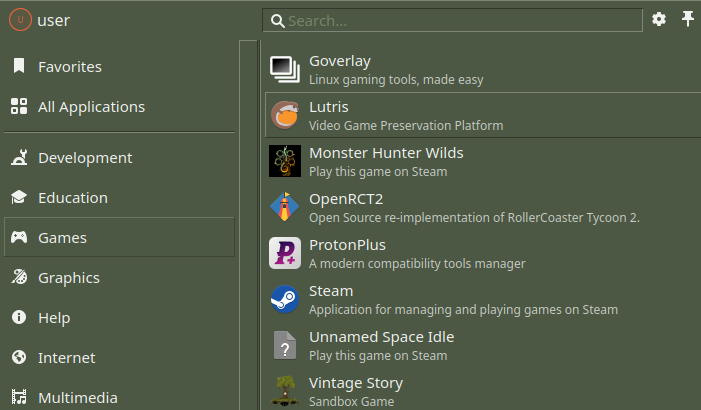
Task: Open the Favorites category
Action: (x=119, y=67)
